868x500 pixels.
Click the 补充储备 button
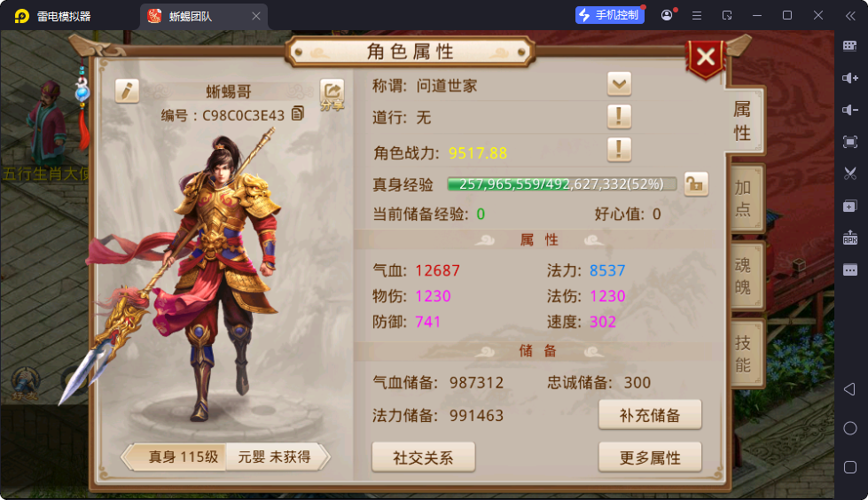click(x=650, y=415)
